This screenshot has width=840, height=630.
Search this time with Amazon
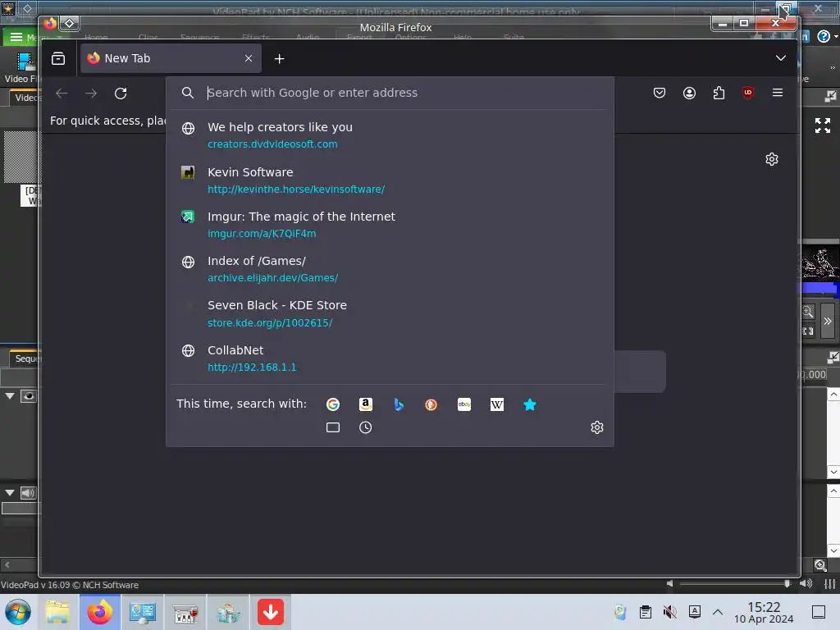pos(365,404)
